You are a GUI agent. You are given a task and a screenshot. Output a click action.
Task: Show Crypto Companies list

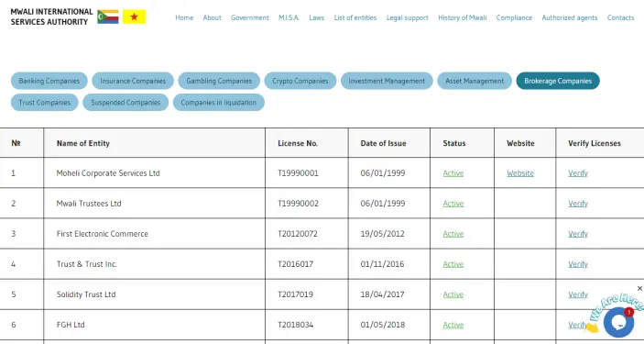pos(300,81)
